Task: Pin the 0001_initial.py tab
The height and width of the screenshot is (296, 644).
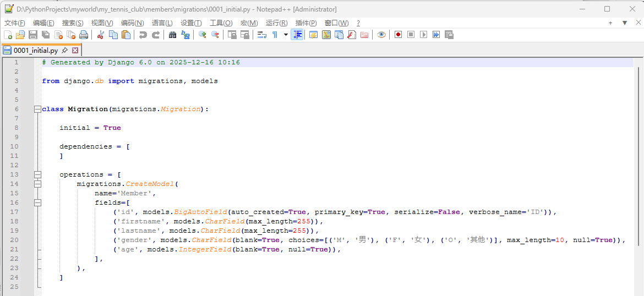Action: 64,51
